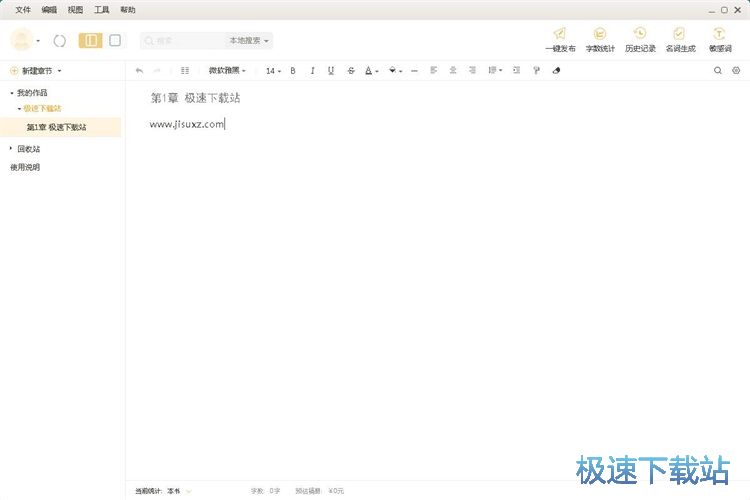
Task: Toggle underline formatting
Action: (331, 71)
